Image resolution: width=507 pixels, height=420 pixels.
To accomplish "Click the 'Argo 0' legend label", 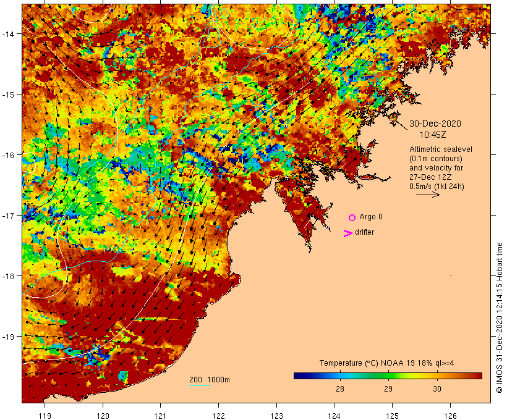I will (x=371, y=217).
